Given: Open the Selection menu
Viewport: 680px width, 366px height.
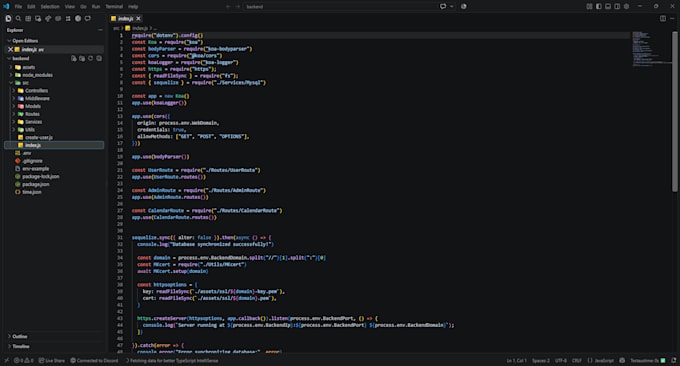Looking at the screenshot, I should pyautogui.click(x=50, y=7).
